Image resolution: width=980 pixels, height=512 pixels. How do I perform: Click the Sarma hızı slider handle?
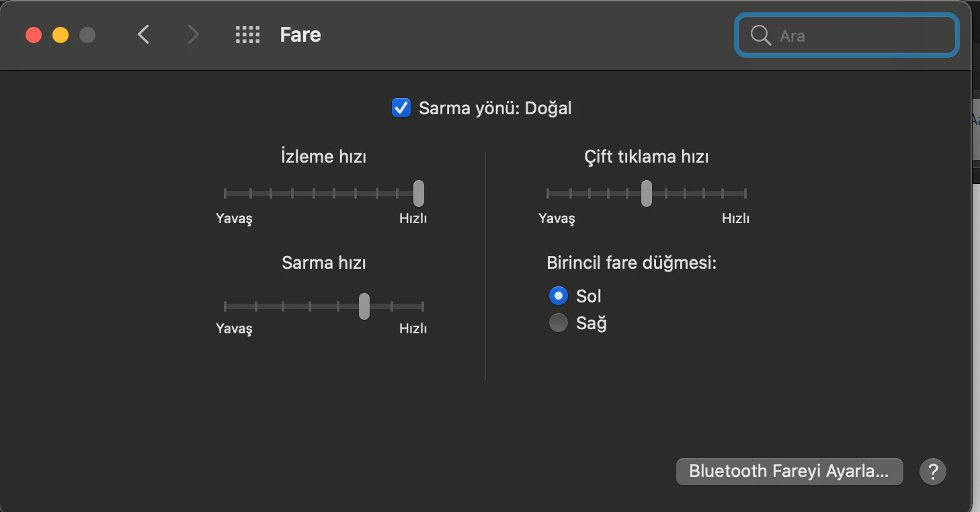point(364,306)
